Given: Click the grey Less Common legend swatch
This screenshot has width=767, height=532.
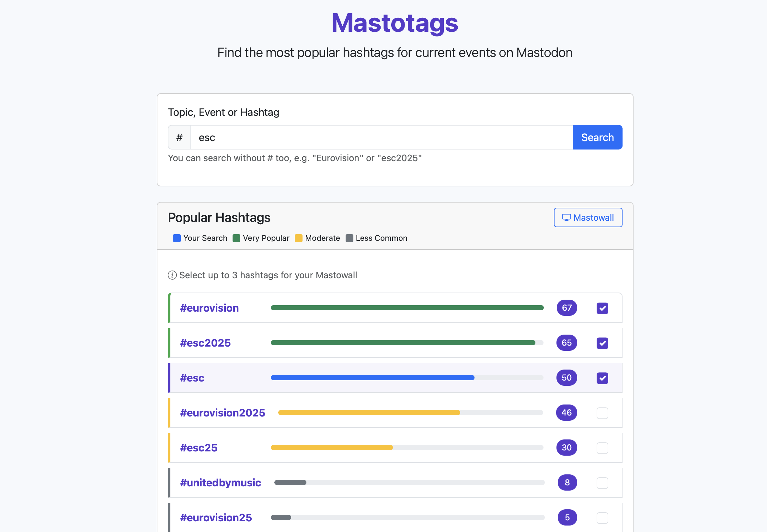Looking at the screenshot, I should pos(349,238).
